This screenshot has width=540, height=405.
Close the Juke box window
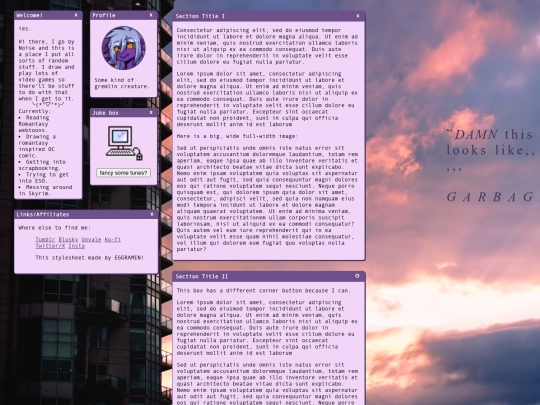(x=151, y=113)
